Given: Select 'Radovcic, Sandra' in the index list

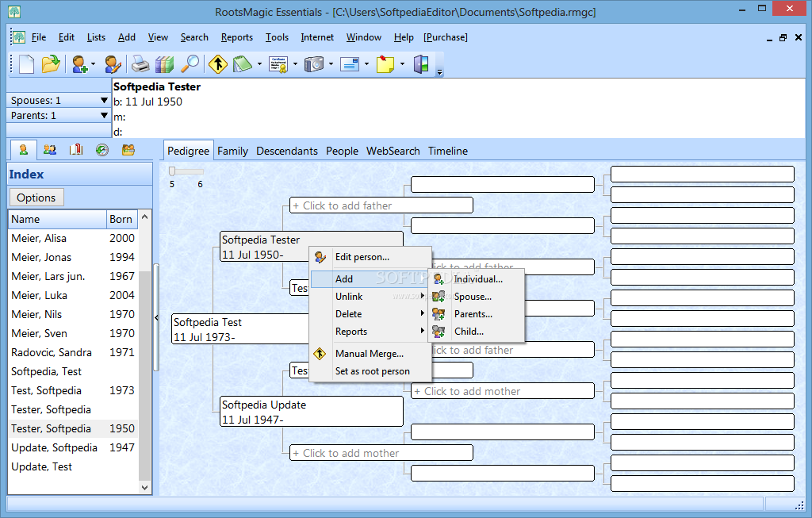Looking at the screenshot, I should [73, 352].
